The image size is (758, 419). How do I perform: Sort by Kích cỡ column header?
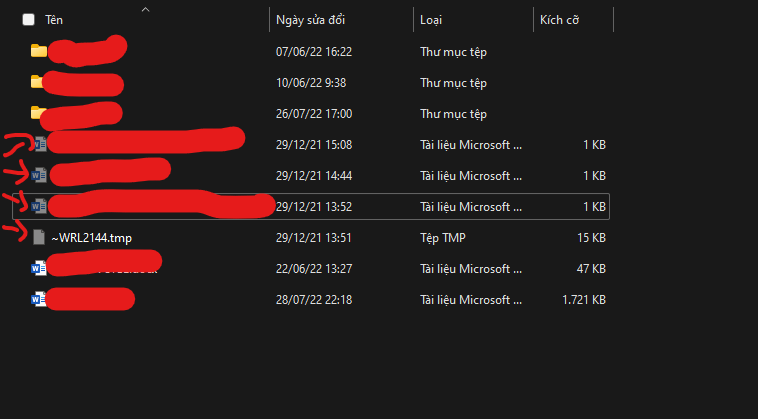click(559, 20)
